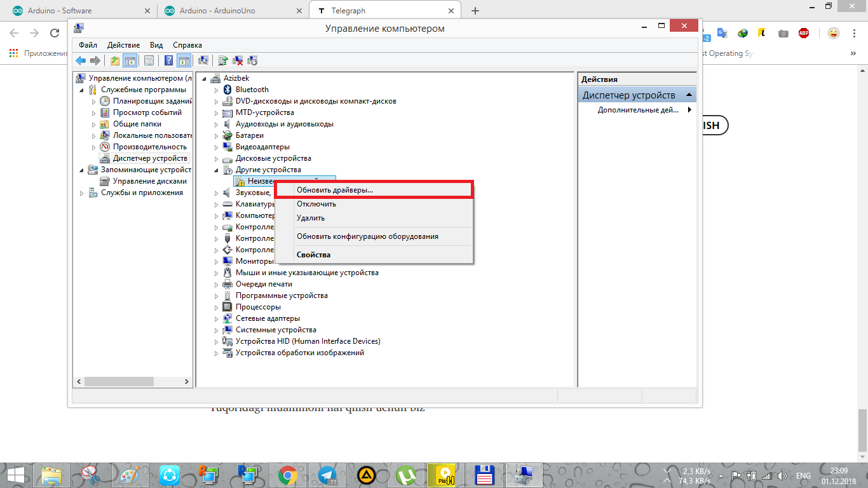Click Internet Download Manager extension icon
The width and height of the screenshot is (868, 488).
(x=742, y=33)
